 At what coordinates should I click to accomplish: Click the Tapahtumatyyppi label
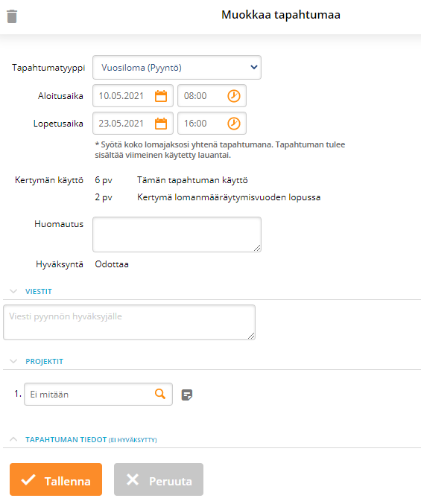pos(48,68)
